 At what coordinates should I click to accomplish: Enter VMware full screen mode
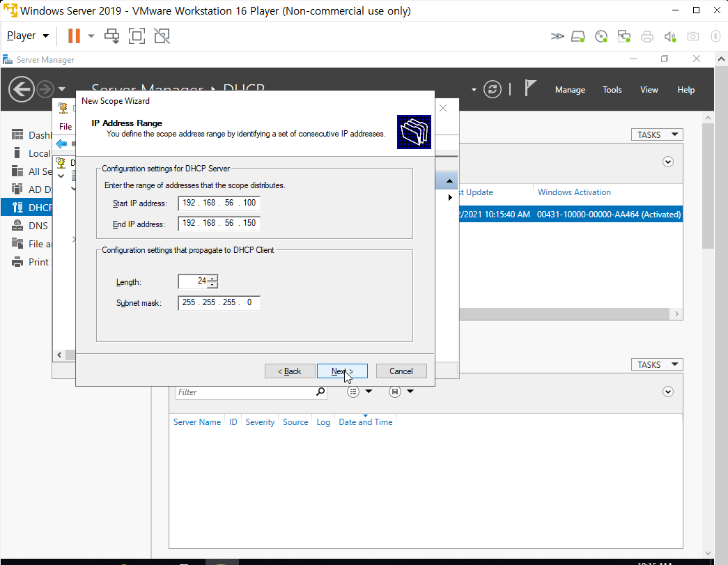[137, 36]
